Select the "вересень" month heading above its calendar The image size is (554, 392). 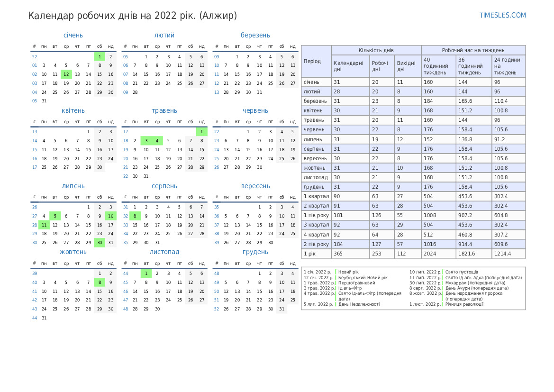point(255,186)
